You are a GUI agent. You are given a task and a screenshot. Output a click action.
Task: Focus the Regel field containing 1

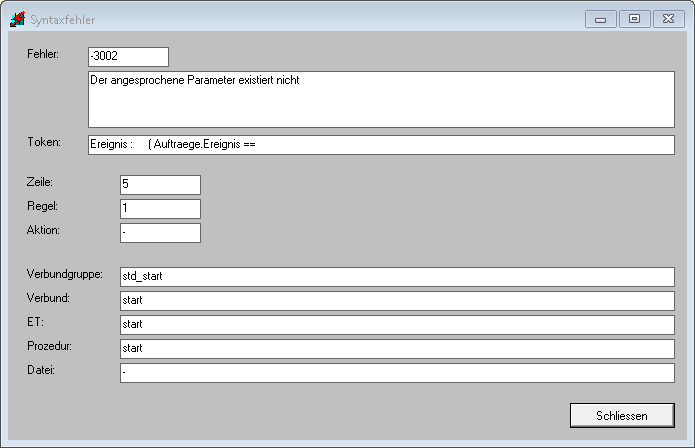(160, 209)
